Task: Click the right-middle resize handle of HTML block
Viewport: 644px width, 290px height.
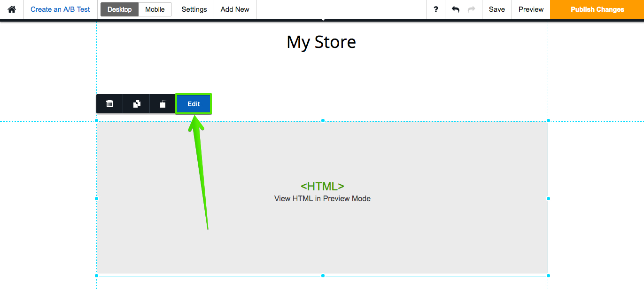Action: pos(548,198)
